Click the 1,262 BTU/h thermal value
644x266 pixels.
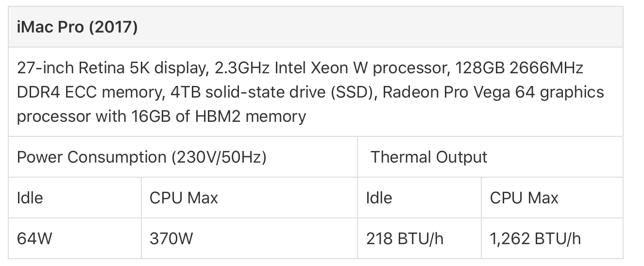535,239
